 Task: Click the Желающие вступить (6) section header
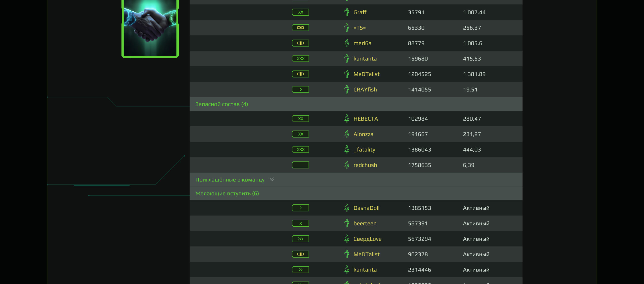[x=227, y=193]
